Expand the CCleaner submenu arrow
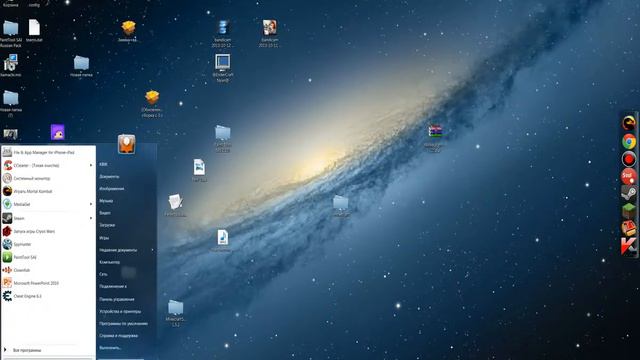640x360 pixels. coord(91,165)
